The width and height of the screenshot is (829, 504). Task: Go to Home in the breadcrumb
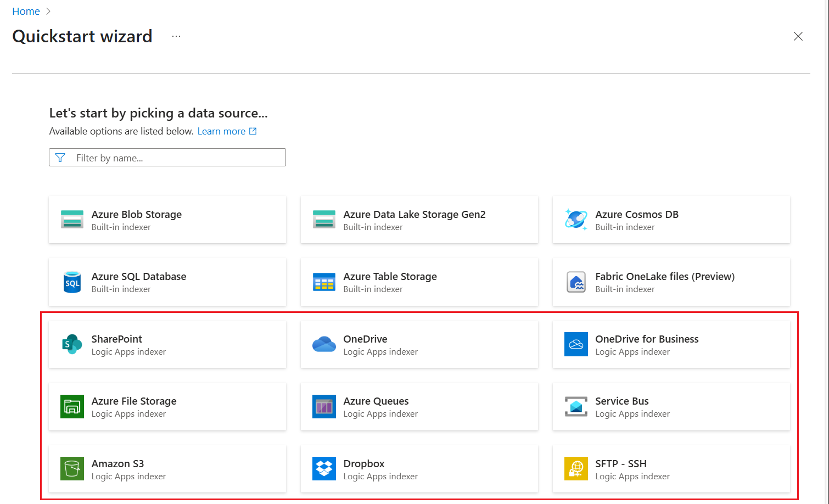coord(26,12)
